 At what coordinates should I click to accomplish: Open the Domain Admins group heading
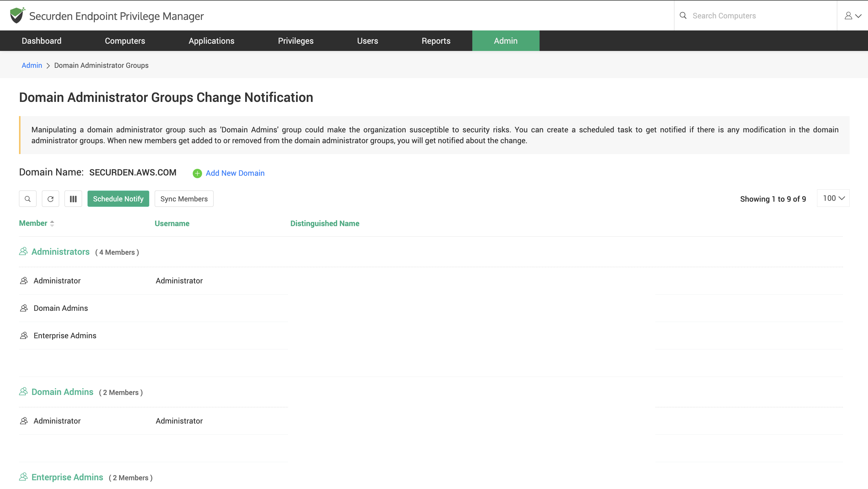click(62, 392)
